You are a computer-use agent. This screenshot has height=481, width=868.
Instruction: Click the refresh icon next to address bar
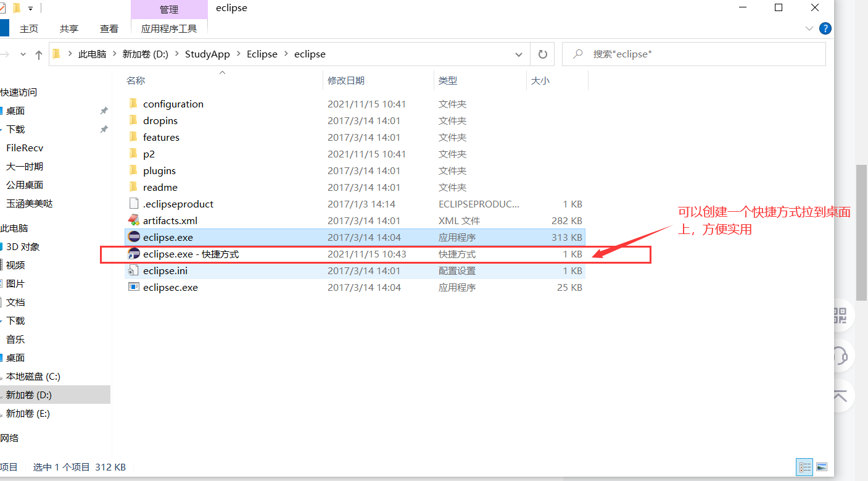coord(542,54)
